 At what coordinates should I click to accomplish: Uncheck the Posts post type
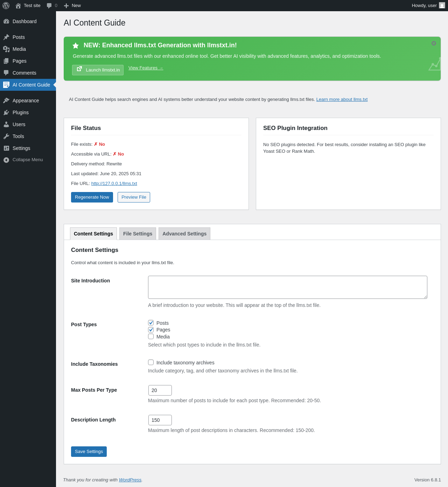[x=151, y=323]
